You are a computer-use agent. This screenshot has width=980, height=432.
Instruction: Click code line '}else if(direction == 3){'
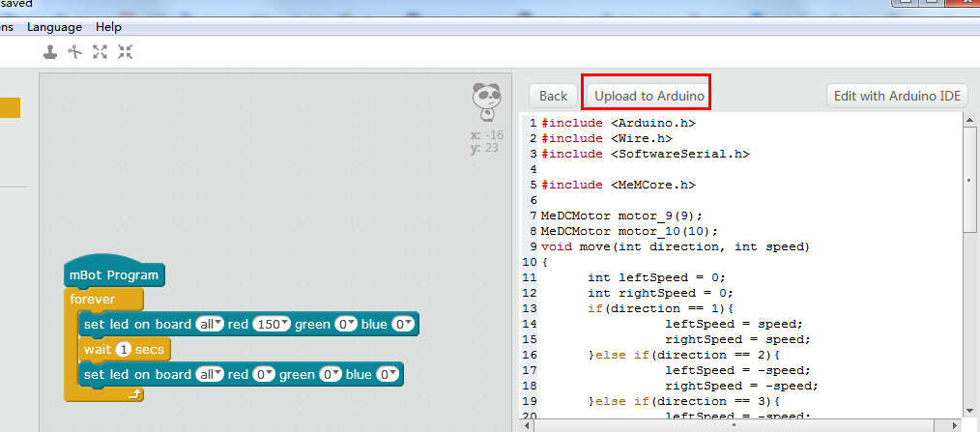point(683,401)
